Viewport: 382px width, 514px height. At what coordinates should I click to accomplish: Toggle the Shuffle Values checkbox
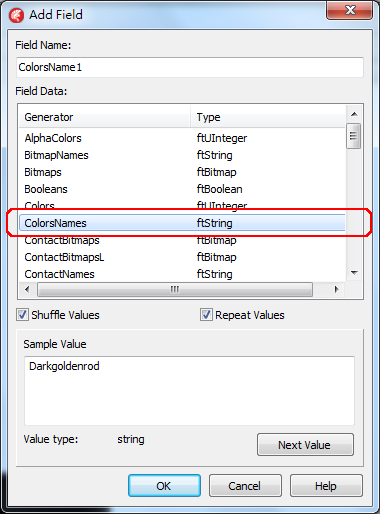(x=23, y=315)
